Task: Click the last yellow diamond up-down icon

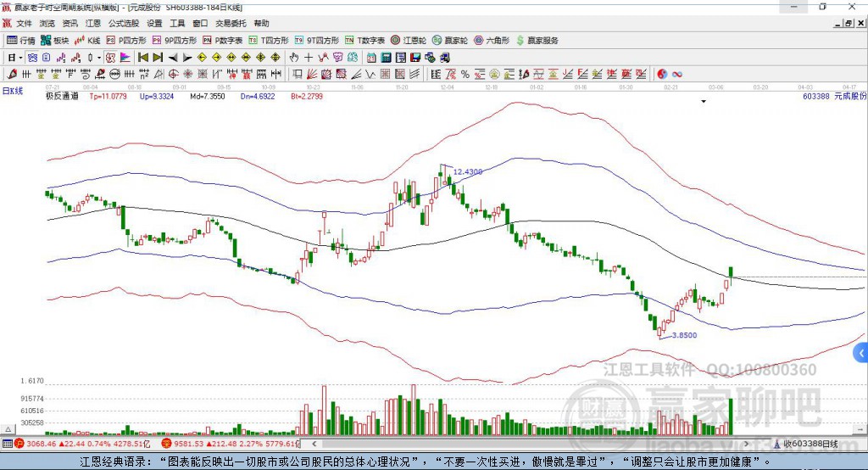Action: coord(275,57)
